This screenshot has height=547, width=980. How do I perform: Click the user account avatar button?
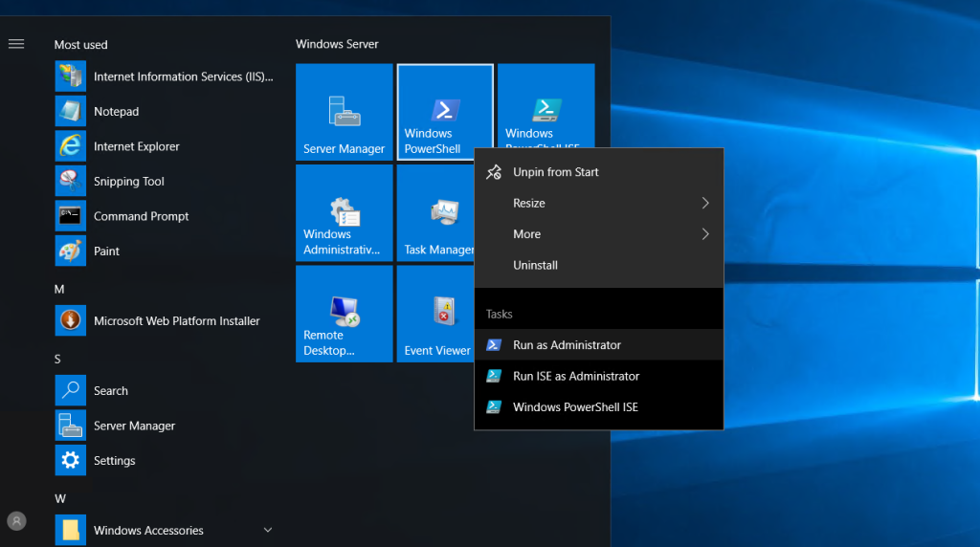pyautogui.click(x=16, y=521)
